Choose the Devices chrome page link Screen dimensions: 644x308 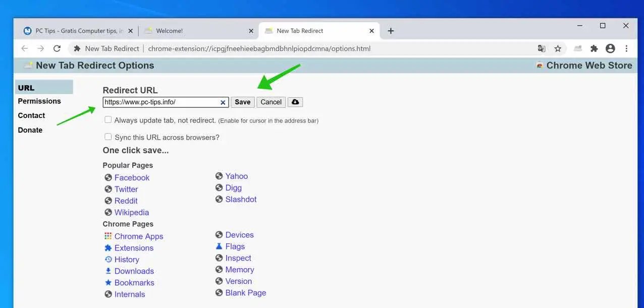point(240,234)
